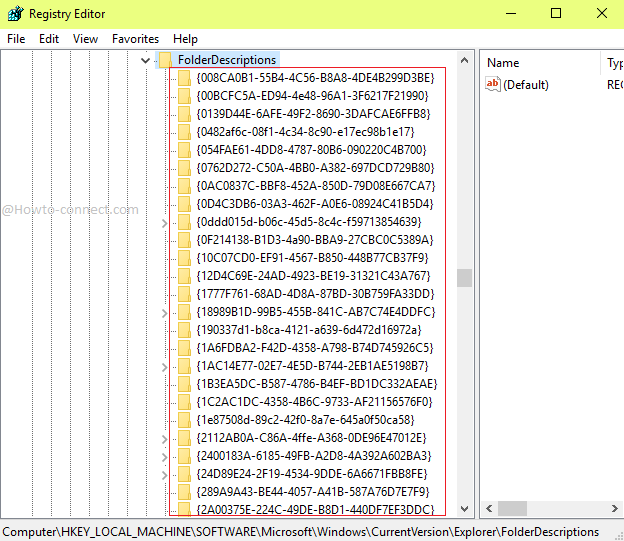Click the values pane scroll right arrow
The height and width of the screenshot is (541, 624).
coord(615,508)
